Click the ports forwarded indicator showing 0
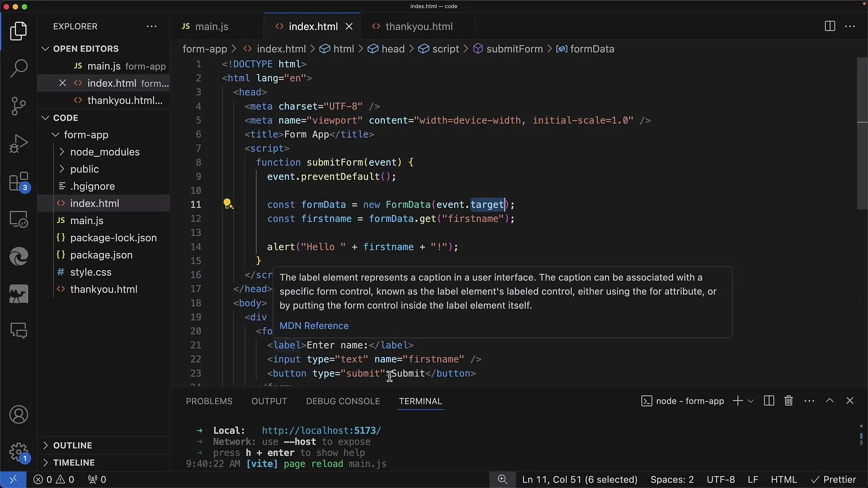Viewport: 868px width, 488px height. pos(97,479)
